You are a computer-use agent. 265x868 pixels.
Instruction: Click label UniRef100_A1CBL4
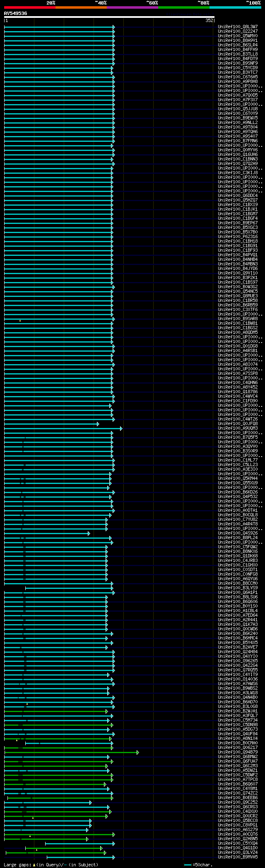coord(238,610)
